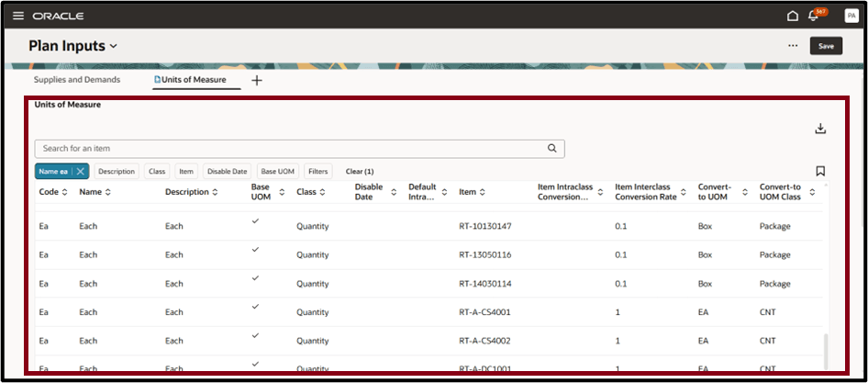Open the notifications bell
The image size is (868, 383).
(813, 16)
